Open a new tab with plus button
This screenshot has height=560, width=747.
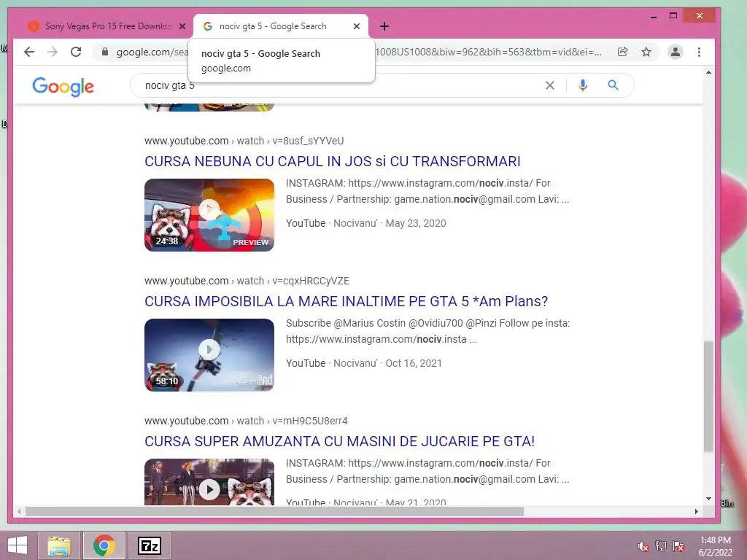click(x=384, y=26)
